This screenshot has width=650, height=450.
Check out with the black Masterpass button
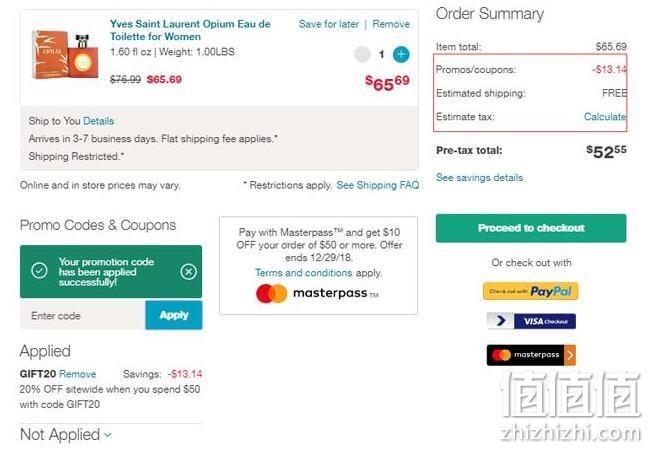click(x=531, y=355)
